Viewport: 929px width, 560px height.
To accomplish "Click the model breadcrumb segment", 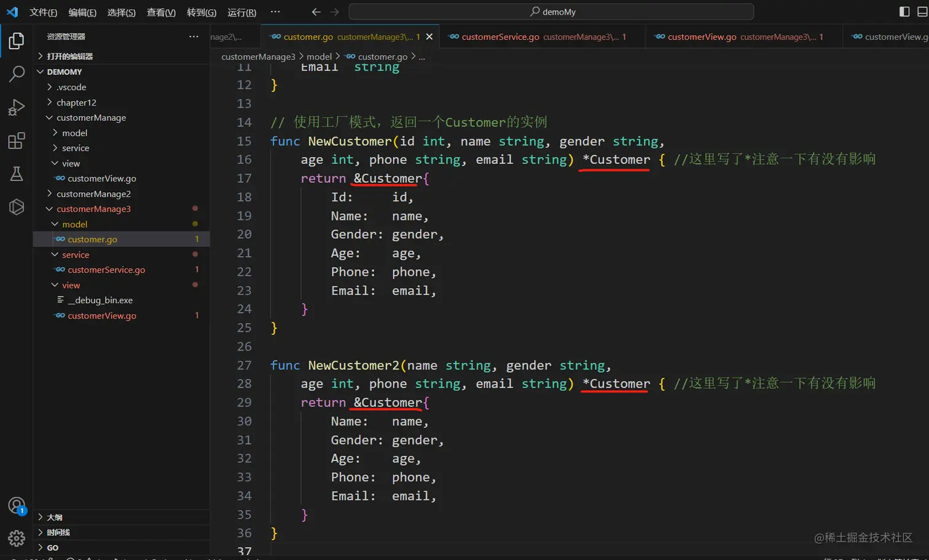I will 319,56.
